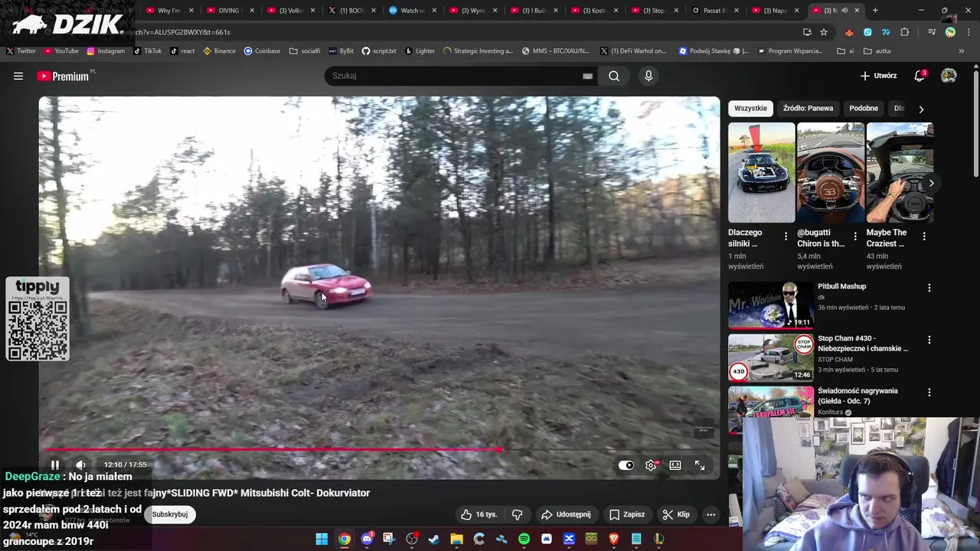Open the YouTube guide hamburger menu
980x551 pixels.
(18, 76)
